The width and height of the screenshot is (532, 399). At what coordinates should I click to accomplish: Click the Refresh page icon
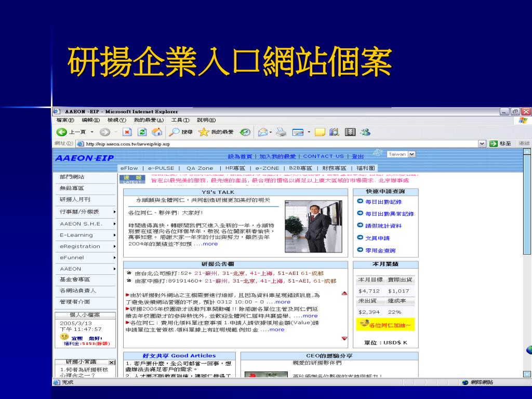(142, 132)
